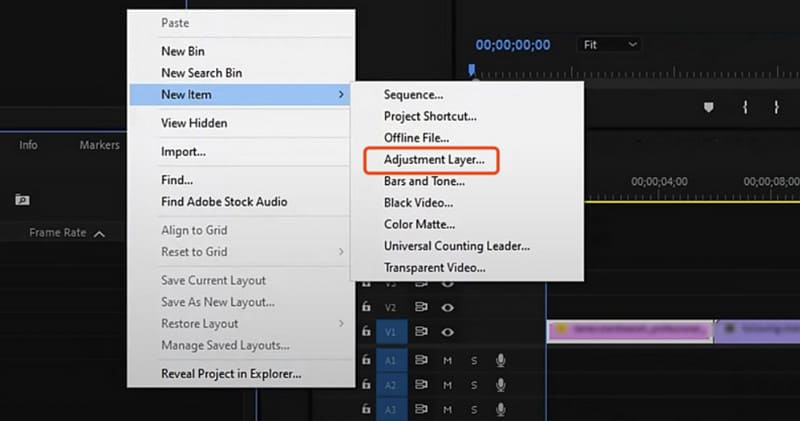Solo audio track A2
The height and width of the screenshot is (421, 800).
click(x=474, y=385)
